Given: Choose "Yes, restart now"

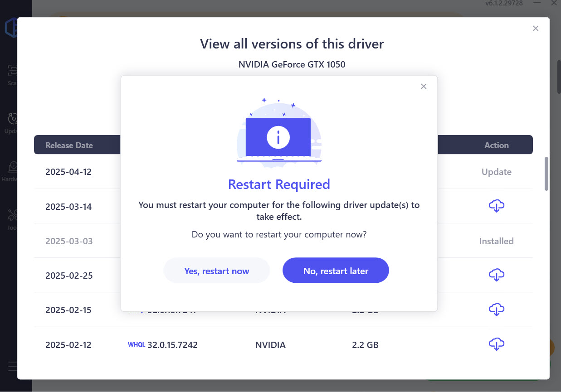Looking at the screenshot, I should (216, 271).
